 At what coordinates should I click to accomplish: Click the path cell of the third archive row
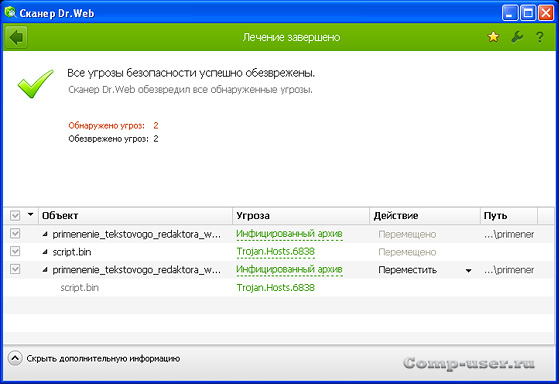[x=509, y=270]
